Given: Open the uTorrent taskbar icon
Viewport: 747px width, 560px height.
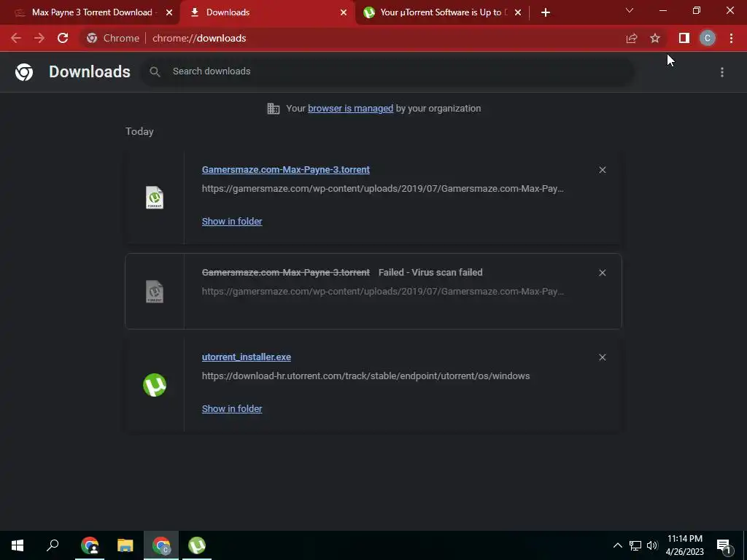Looking at the screenshot, I should click(x=197, y=545).
